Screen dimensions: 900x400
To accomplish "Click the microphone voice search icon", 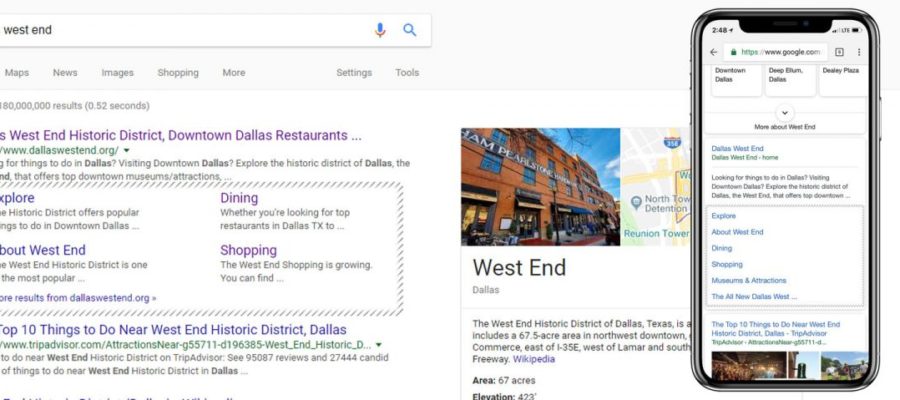I will (379, 30).
